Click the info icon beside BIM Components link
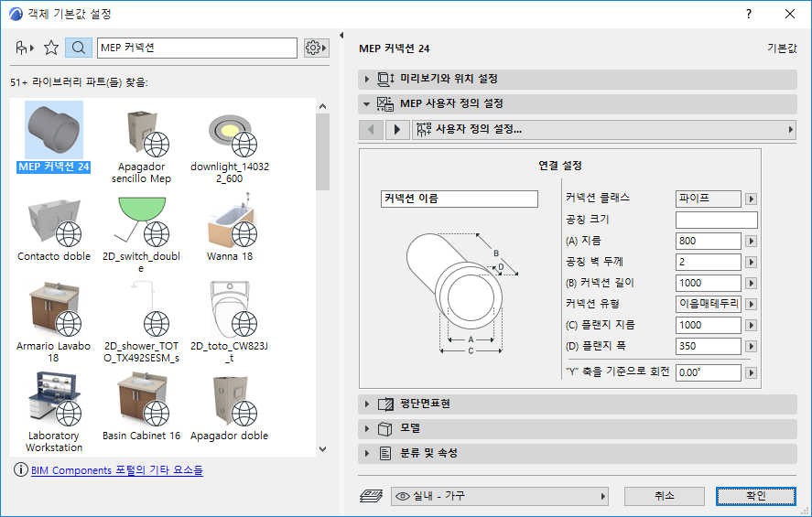The width and height of the screenshot is (812, 517). pyautogui.click(x=21, y=470)
